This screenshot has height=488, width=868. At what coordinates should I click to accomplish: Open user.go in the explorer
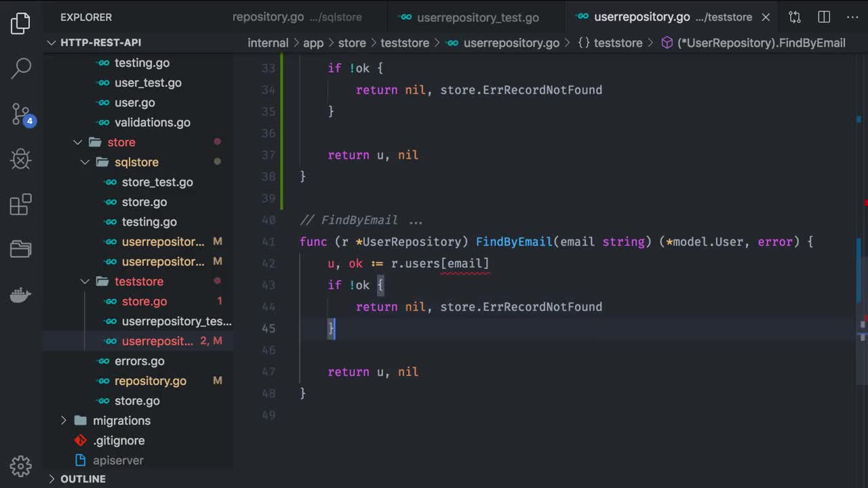[135, 102]
